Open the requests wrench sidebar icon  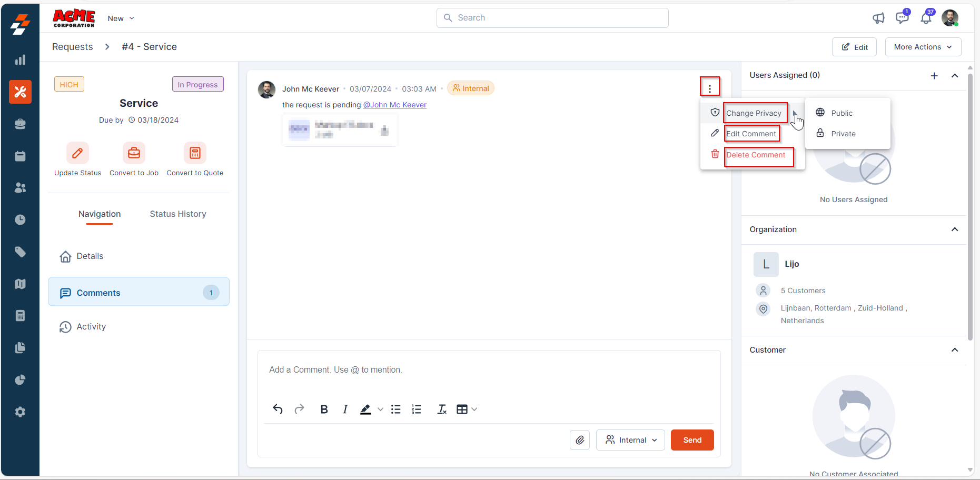click(x=20, y=92)
